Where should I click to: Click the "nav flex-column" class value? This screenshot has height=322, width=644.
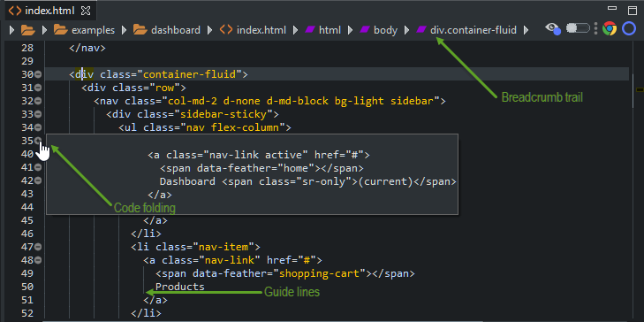[232, 127]
